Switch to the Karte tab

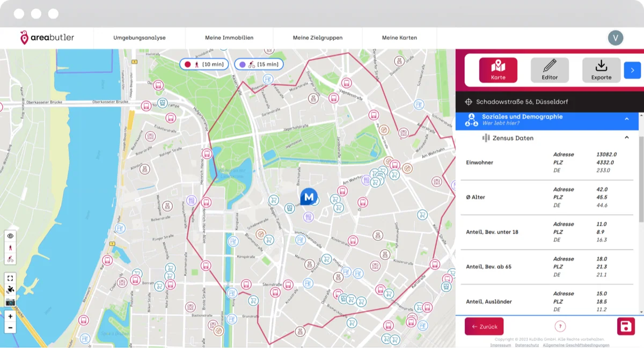point(498,70)
